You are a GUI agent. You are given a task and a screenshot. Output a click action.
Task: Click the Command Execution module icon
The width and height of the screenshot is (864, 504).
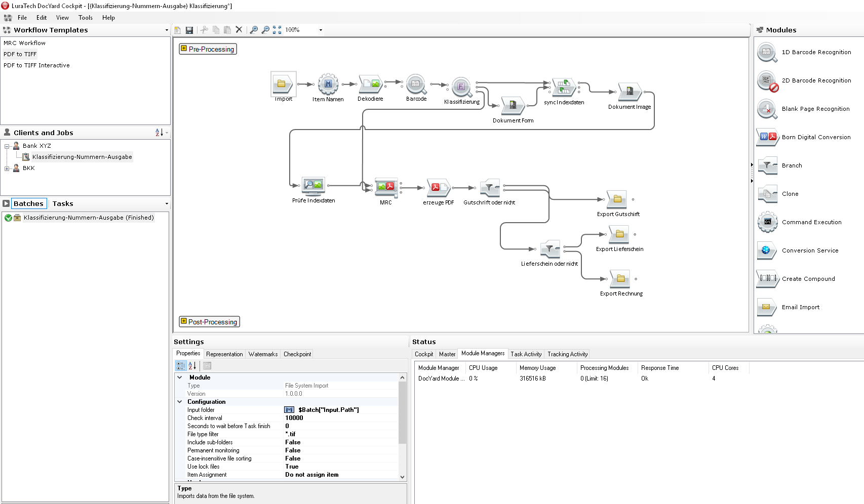point(767,222)
